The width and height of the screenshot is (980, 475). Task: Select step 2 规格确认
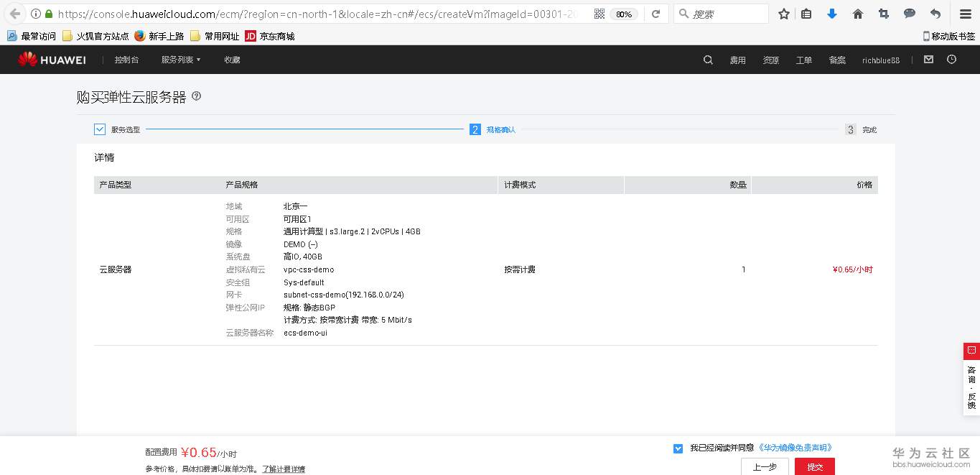click(493, 129)
